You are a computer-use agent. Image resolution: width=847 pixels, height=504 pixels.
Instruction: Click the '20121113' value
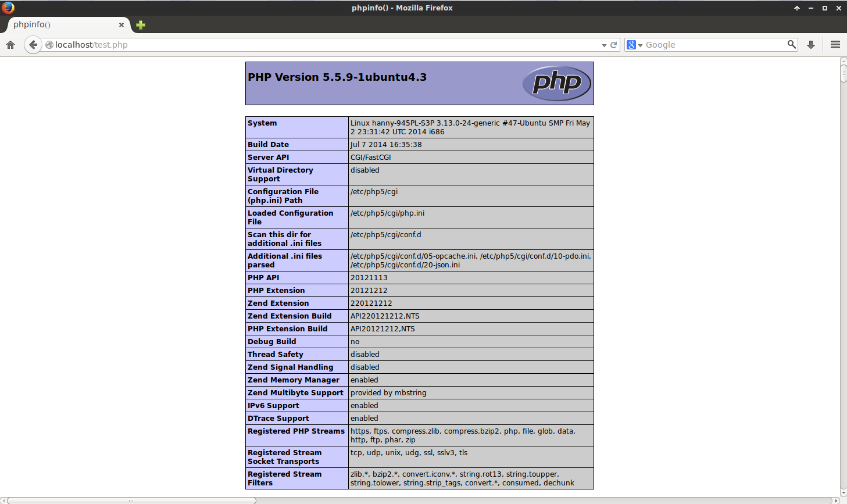pyautogui.click(x=369, y=278)
